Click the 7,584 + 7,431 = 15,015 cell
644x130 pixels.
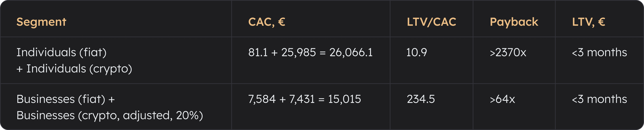(x=304, y=99)
